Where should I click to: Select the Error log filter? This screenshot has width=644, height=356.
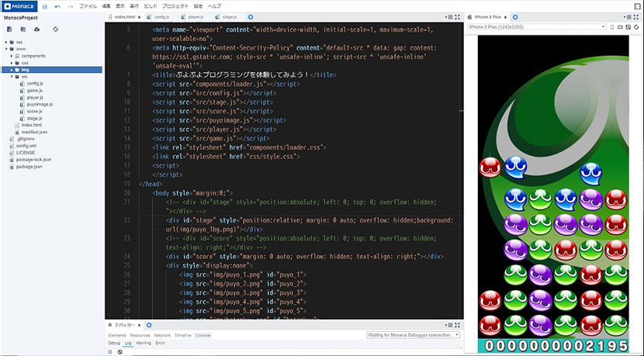coord(160,343)
